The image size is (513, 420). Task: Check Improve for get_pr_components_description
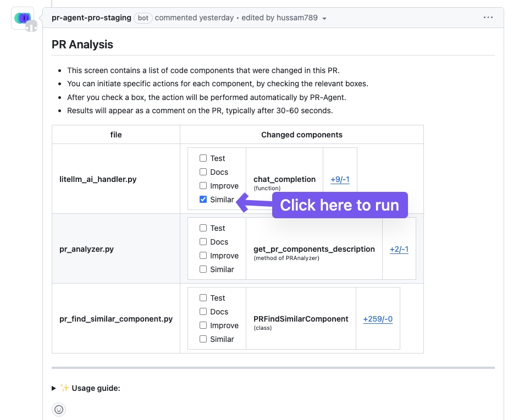point(203,256)
